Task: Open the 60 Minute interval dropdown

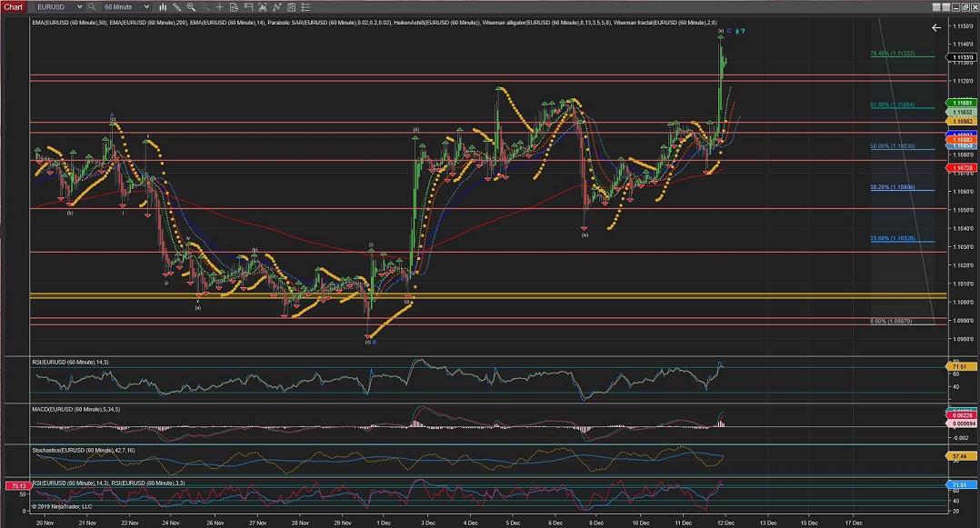Action: 126,7
